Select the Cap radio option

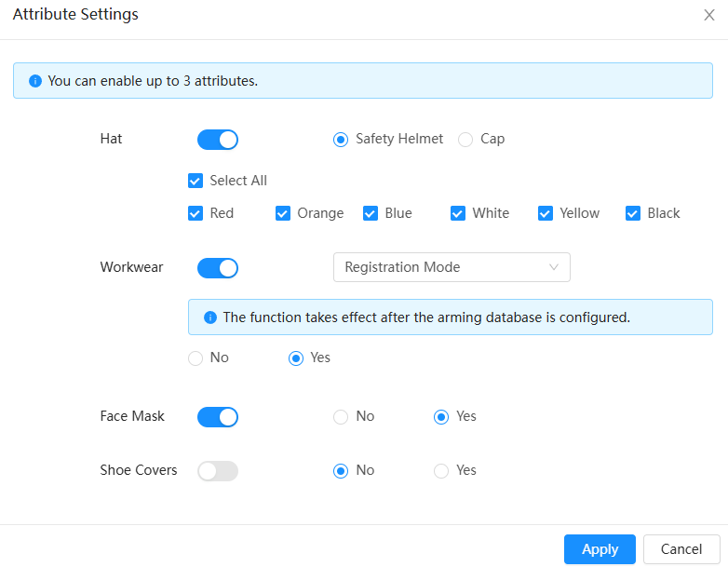465,140
